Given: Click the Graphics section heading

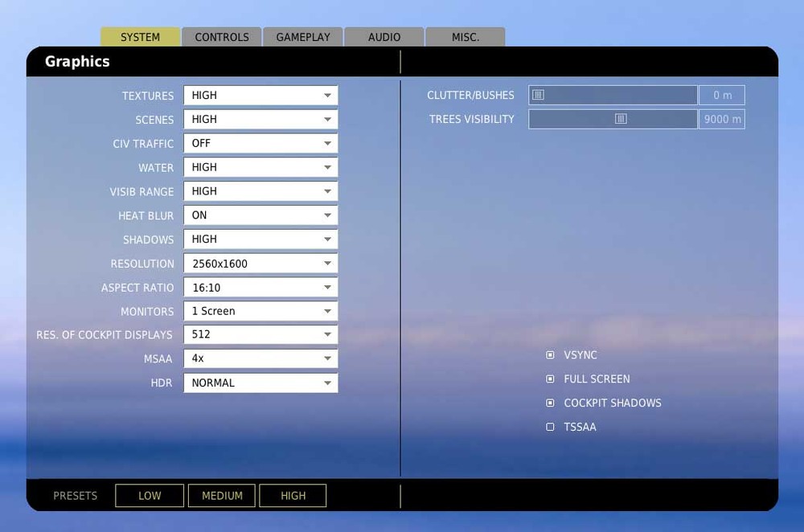Looking at the screenshot, I should [77, 62].
